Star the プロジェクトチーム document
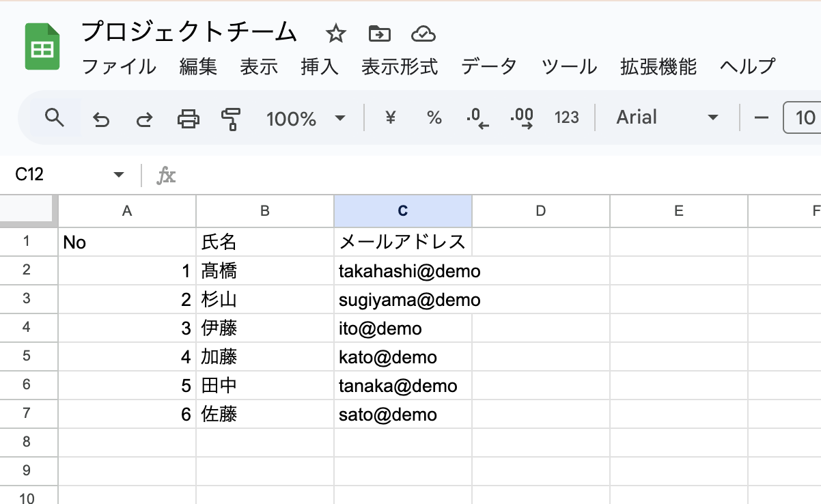Viewport: 821px width, 504px height. coord(336,33)
